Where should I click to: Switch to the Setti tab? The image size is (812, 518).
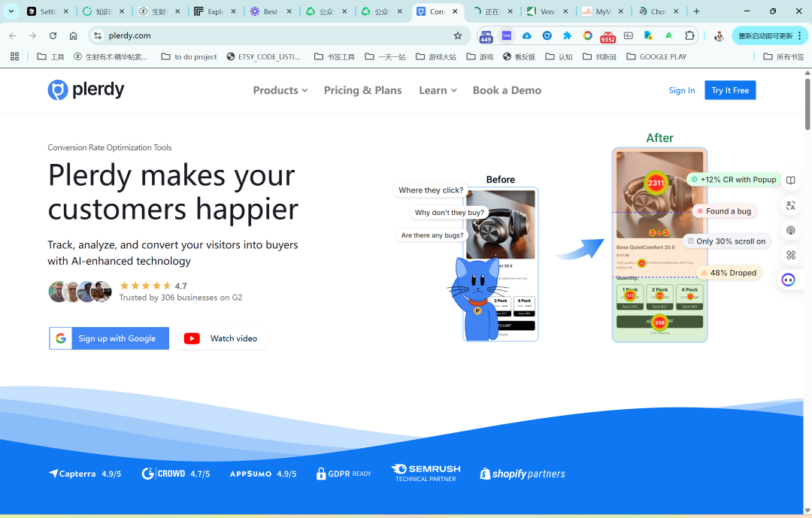(x=49, y=11)
